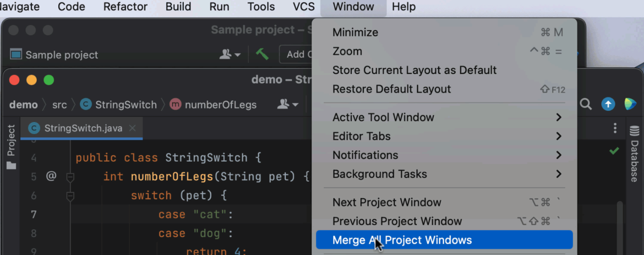This screenshot has width=644, height=255.
Task: Open the Refactor menu
Action: 125,7
